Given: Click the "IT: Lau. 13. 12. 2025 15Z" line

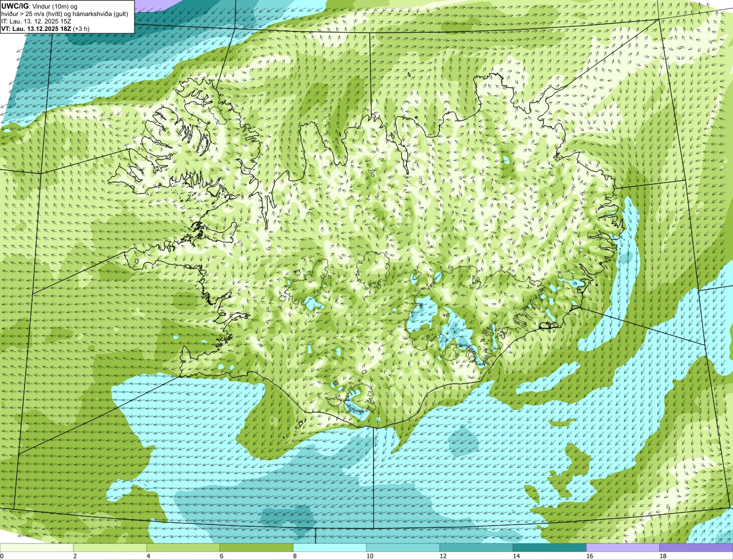Looking at the screenshot, I should click(x=36, y=21).
